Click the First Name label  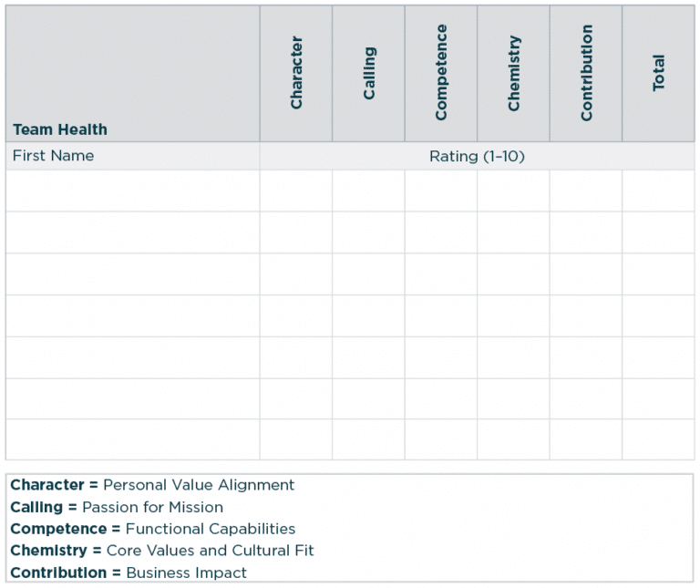point(53,156)
